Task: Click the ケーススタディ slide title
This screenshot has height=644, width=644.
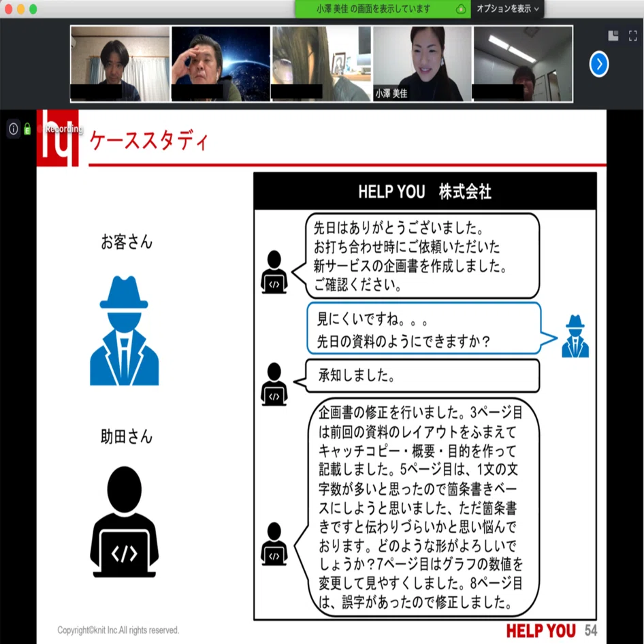Action: point(149,140)
